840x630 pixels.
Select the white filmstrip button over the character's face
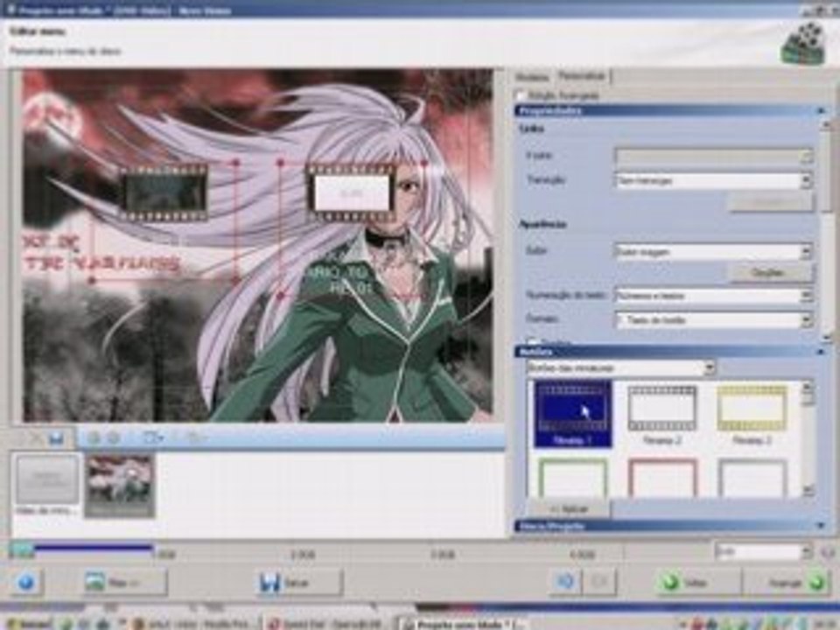[351, 192]
